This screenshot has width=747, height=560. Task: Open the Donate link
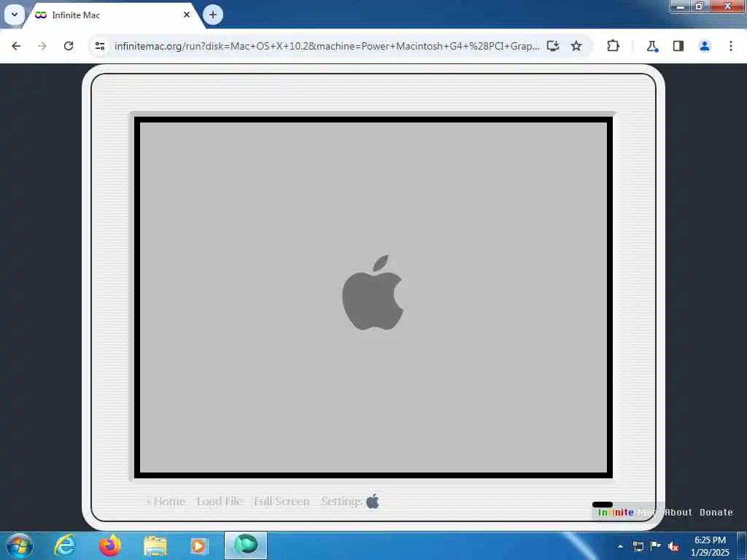716,513
